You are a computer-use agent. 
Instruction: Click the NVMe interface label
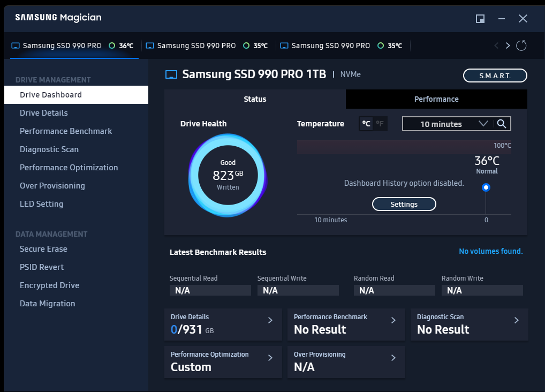(350, 74)
